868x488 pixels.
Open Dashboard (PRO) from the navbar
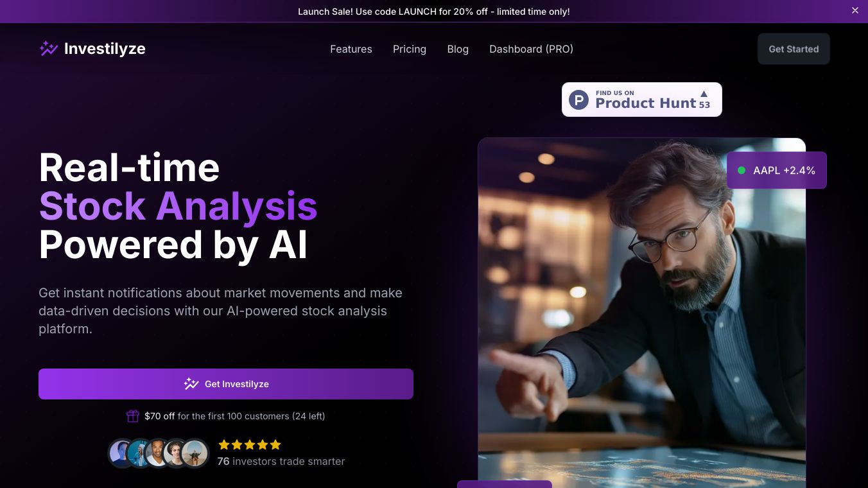click(531, 49)
